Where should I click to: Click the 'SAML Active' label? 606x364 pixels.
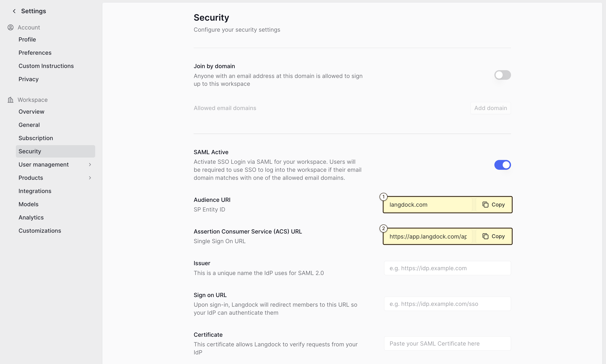pyautogui.click(x=211, y=152)
